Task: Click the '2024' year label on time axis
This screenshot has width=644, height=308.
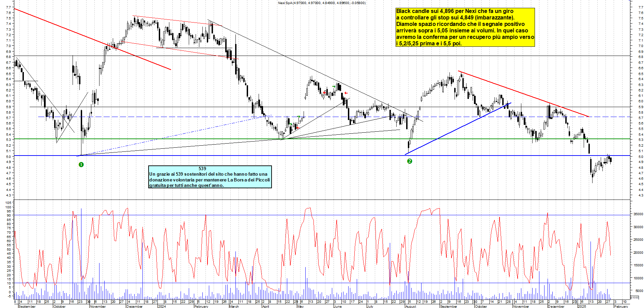Action: (x=162, y=306)
